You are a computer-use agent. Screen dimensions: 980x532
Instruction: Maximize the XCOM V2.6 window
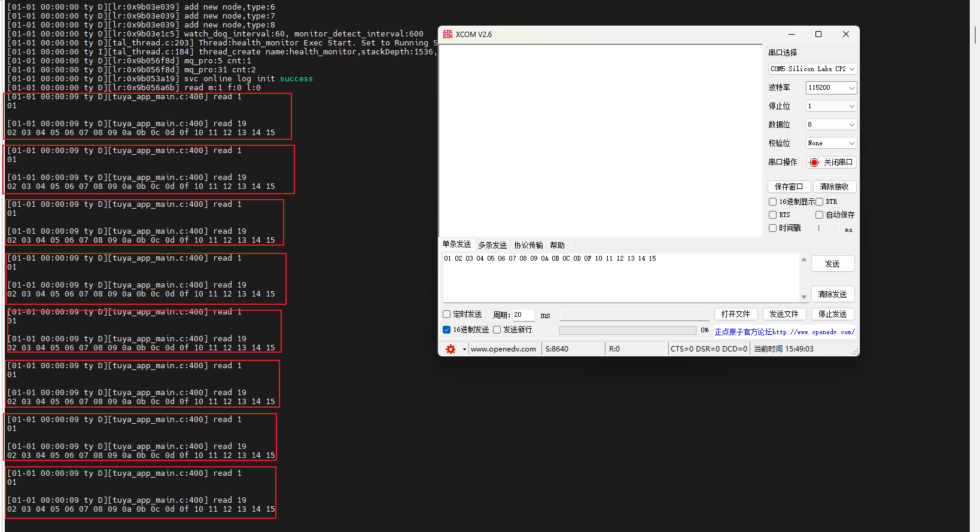[x=818, y=34]
